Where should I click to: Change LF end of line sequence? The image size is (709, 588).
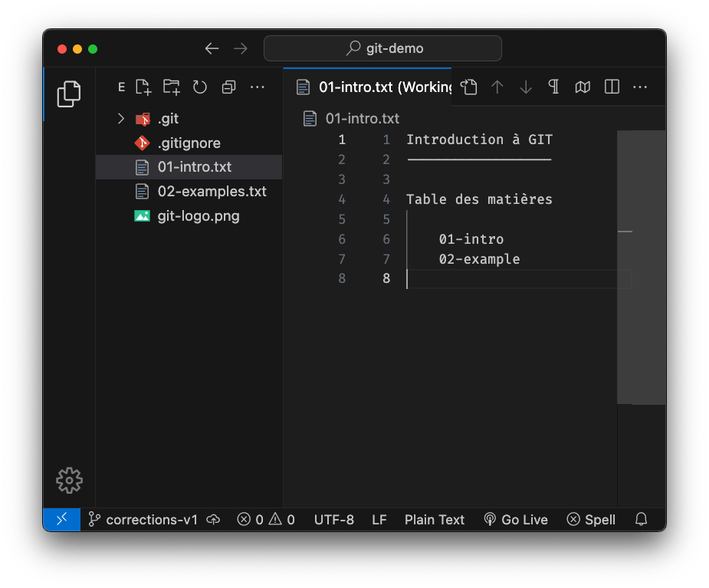click(x=379, y=520)
